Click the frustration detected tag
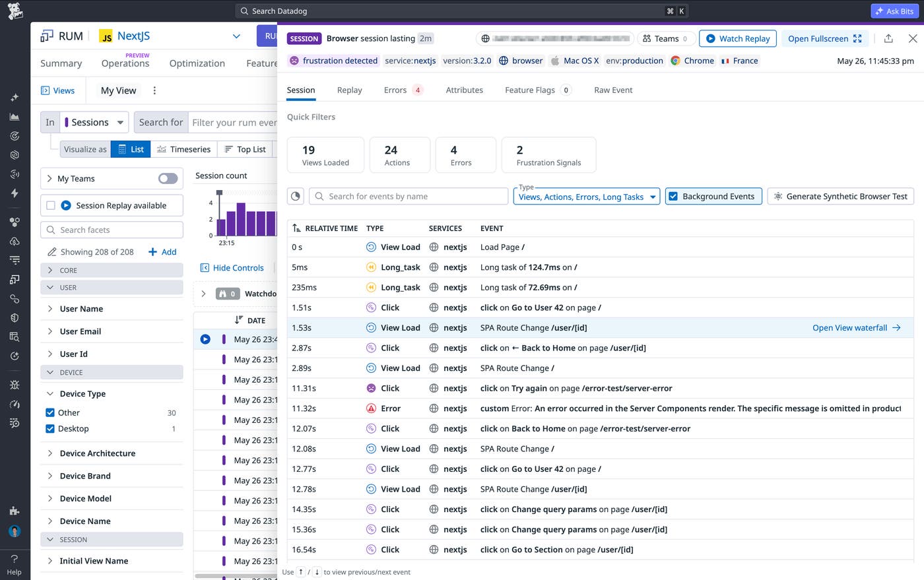This screenshot has height=580, width=924. pyautogui.click(x=334, y=61)
